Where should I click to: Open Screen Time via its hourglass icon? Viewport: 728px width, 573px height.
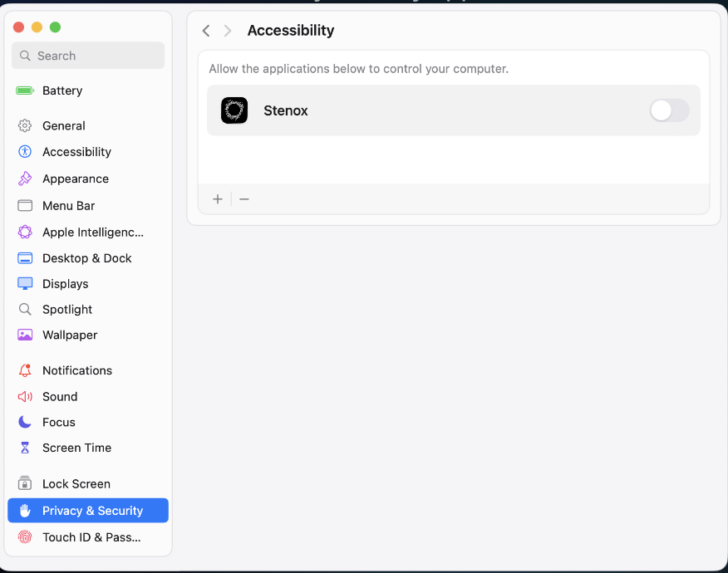tap(25, 448)
